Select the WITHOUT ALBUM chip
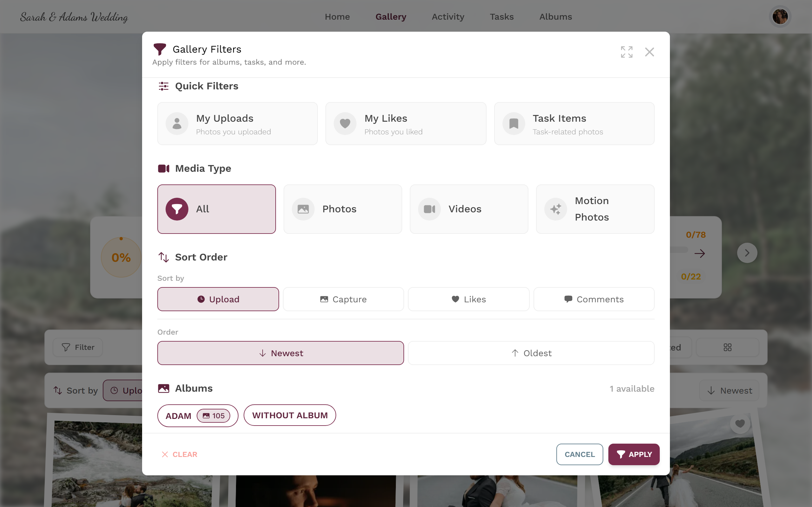The width and height of the screenshot is (812, 507). (290, 415)
